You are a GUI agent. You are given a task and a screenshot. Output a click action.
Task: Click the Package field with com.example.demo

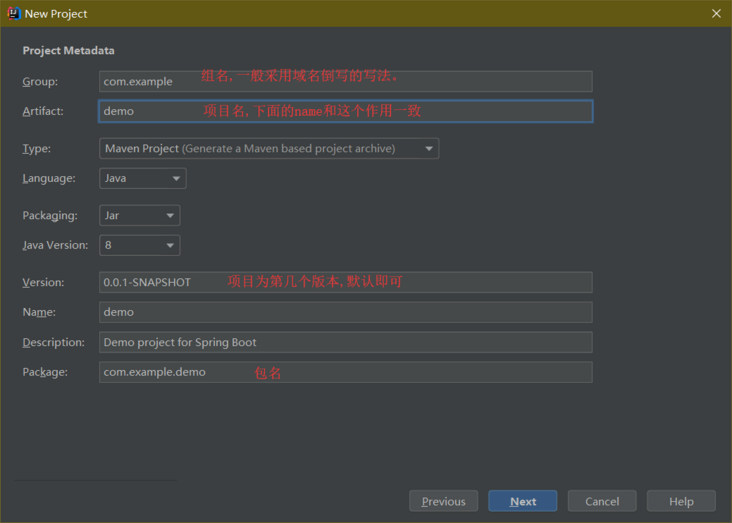coord(345,372)
